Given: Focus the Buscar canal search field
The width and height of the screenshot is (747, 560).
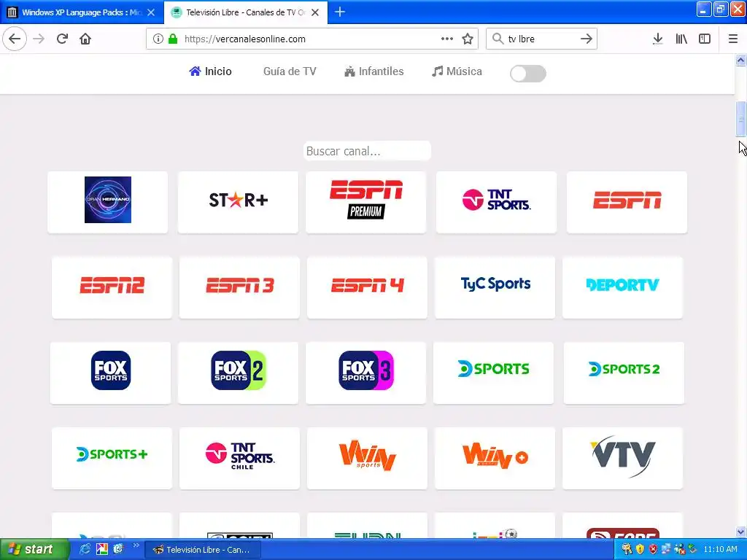Looking at the screenshot, I should coord(367,151).
